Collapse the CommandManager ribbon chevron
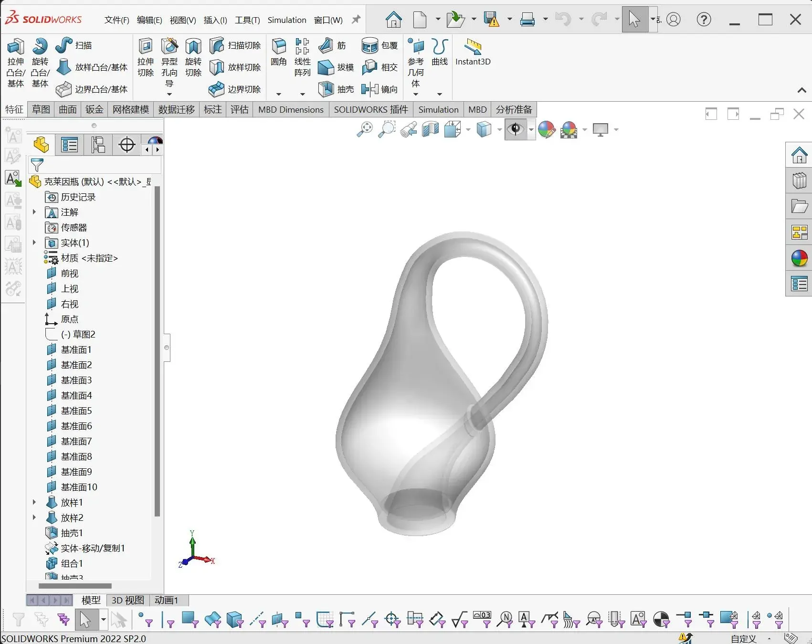The width and height of the screenshot is (812, 644). [802, 90]
